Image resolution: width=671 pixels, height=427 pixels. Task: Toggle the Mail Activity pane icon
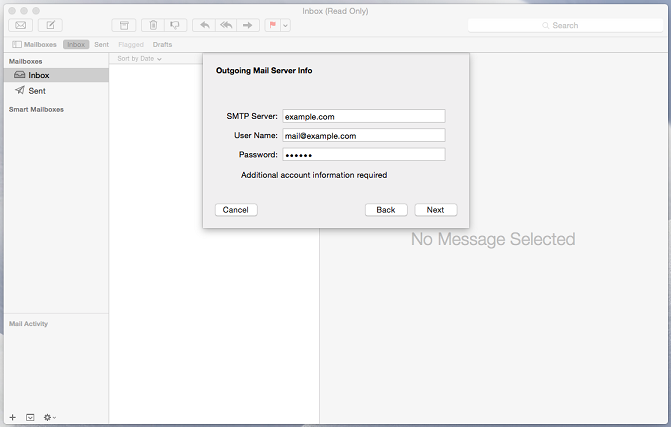(x=30, y=416)
